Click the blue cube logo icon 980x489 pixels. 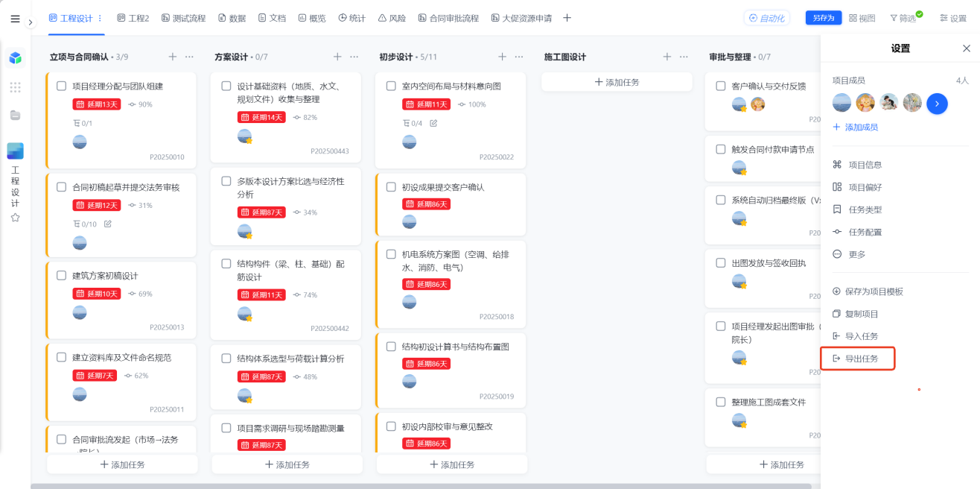(15, 57)
